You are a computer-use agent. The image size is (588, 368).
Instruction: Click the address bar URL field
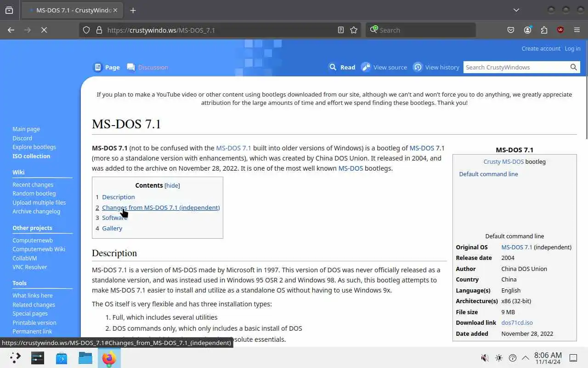coord(220,30)
